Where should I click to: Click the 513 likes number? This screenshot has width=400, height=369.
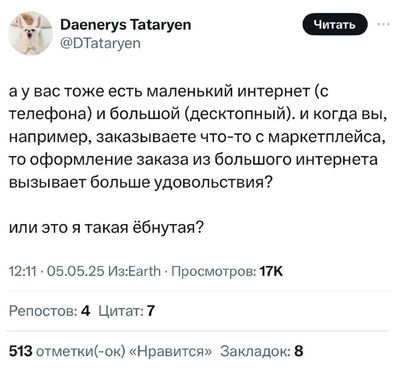(21, 351)
